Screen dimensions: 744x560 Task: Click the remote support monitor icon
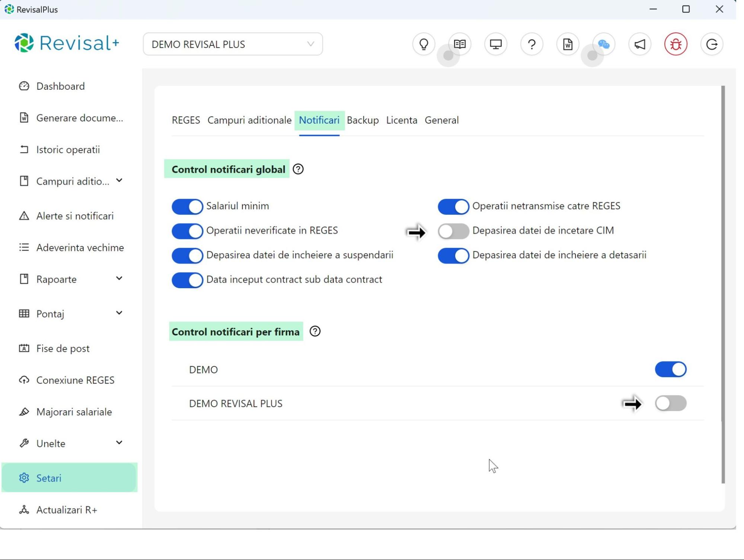coord(495,44)
